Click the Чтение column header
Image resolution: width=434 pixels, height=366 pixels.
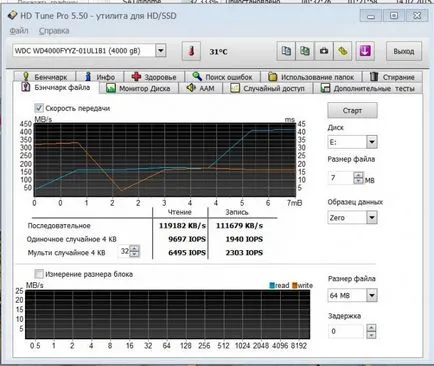pos(179,212)
